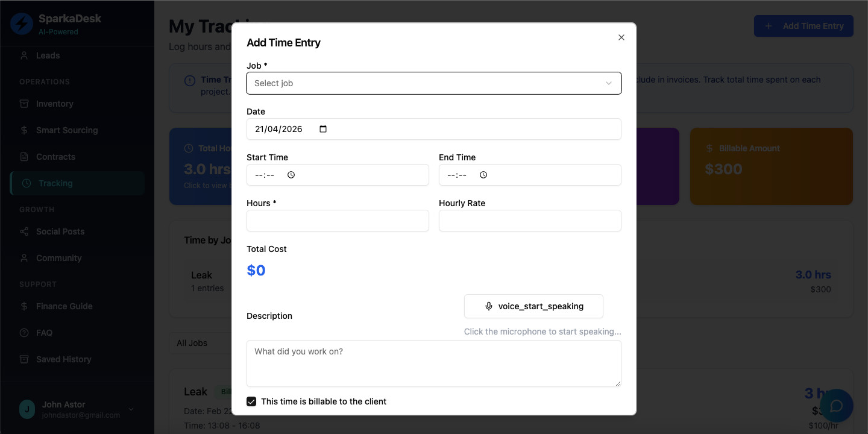Open Community in the sidebar
The height and width of the screenshot is (434, 868).
pos(77,258)
